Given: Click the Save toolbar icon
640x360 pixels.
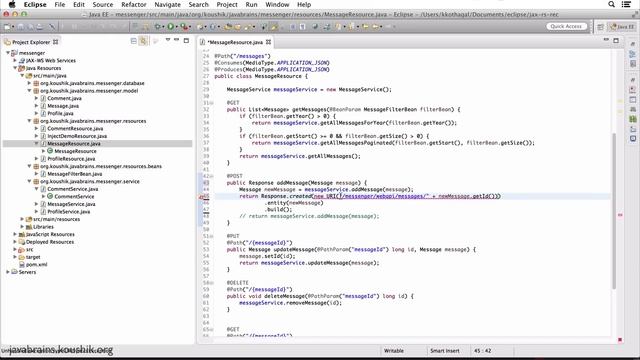Looking at the screenshot, I should coord(20,27).
